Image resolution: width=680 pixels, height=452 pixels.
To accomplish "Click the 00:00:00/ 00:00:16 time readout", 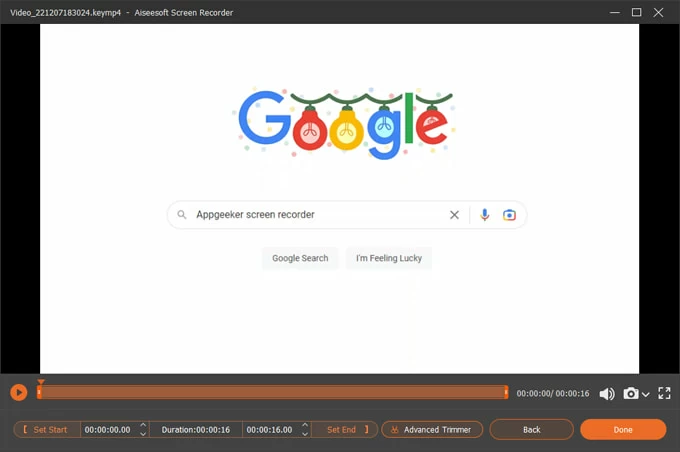I will pyautogui.click(x=552, y=393).
